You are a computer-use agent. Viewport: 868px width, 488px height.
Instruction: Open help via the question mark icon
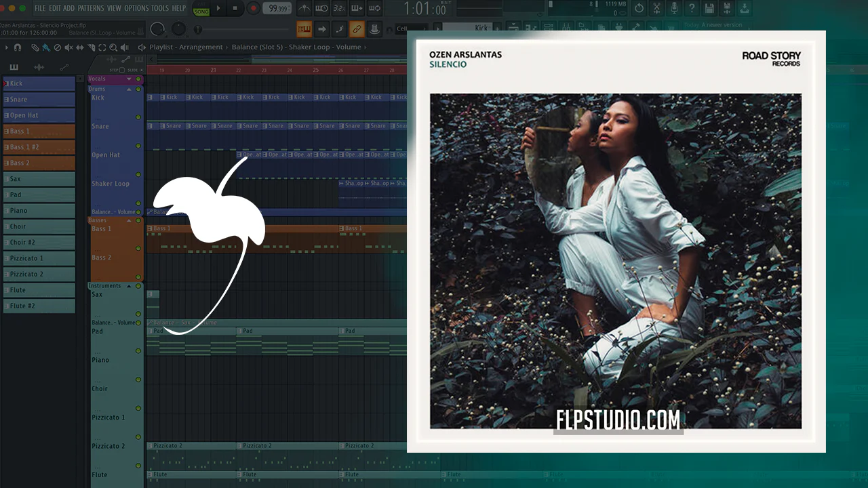(692, 8)
